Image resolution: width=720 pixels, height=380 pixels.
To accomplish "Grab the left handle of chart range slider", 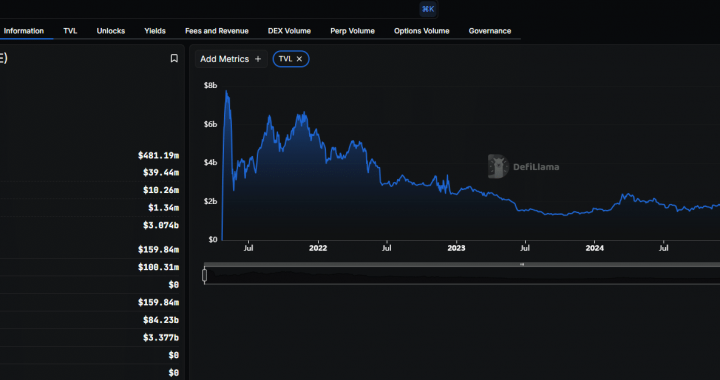I will [x=204, y=275].
